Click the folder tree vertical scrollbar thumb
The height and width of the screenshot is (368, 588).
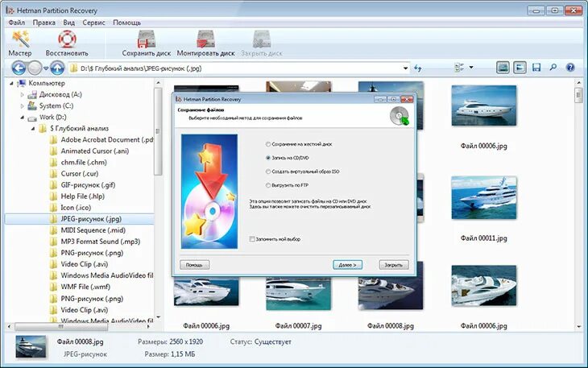coord(158,131)
